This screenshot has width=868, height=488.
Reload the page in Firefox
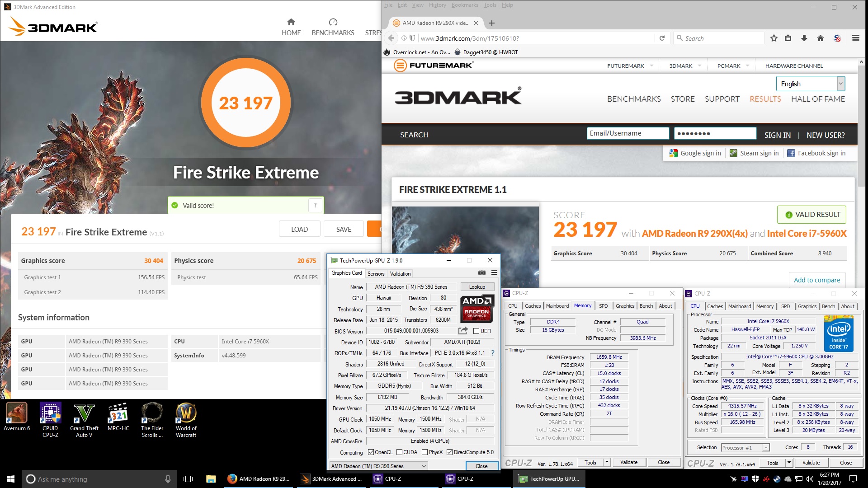click(662, 38)
